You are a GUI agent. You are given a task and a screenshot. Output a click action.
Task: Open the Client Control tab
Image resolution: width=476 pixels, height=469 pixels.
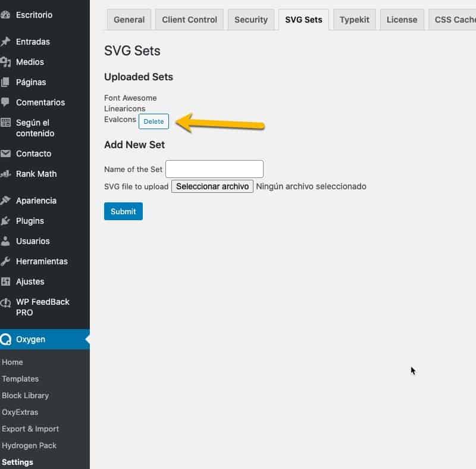[x=189, y=20]
